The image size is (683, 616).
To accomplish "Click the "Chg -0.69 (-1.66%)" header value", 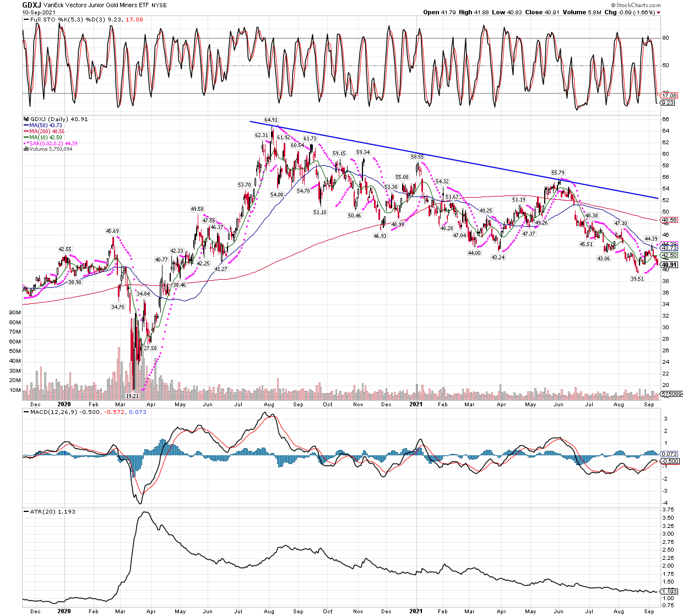I will (x=630, y=12).
